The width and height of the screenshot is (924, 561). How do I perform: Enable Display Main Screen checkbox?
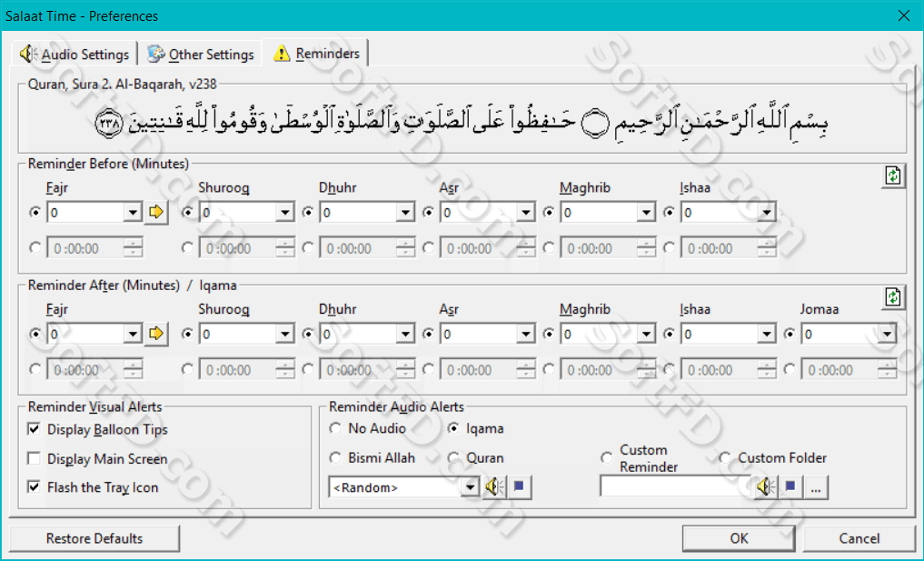[x=35, y=458]
